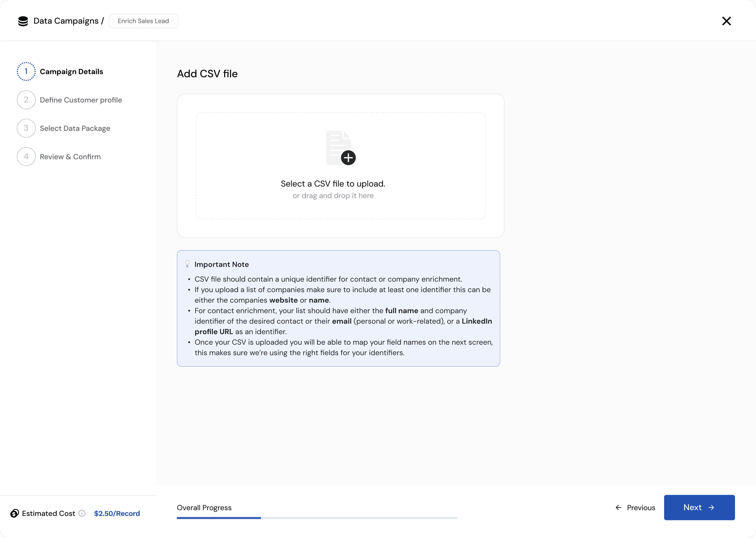
Task: Click the $2.50/Record cost value
Action: pyautogui.click(x=117, y=514)
